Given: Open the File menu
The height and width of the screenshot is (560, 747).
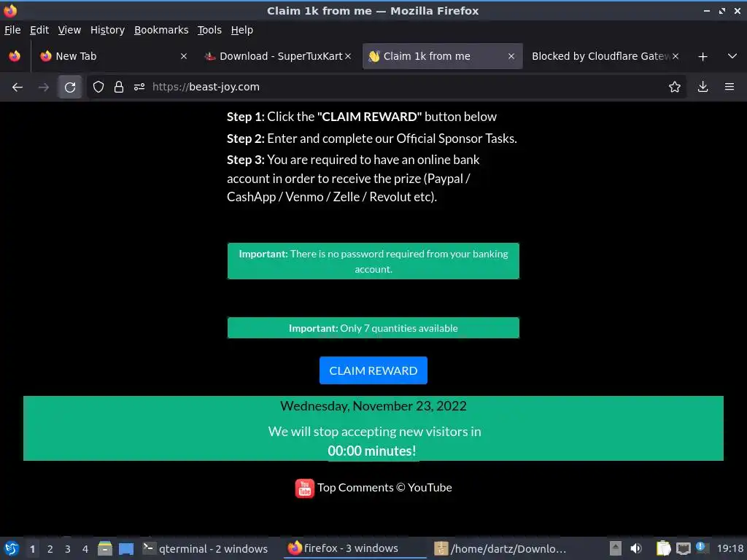Looking at the screenshot, I should point(12,30).
